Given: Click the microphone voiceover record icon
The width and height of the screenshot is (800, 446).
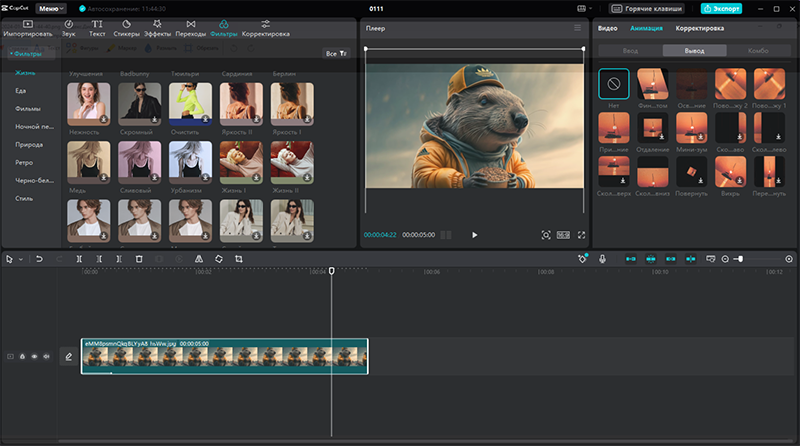Looking at the screenshot, I should tap(602, 259).
